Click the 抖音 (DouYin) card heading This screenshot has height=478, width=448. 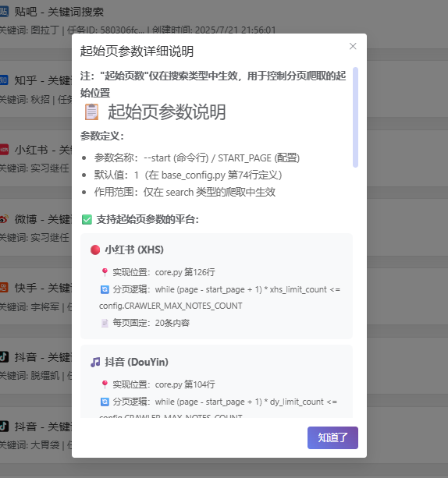[x=137, y=362]
